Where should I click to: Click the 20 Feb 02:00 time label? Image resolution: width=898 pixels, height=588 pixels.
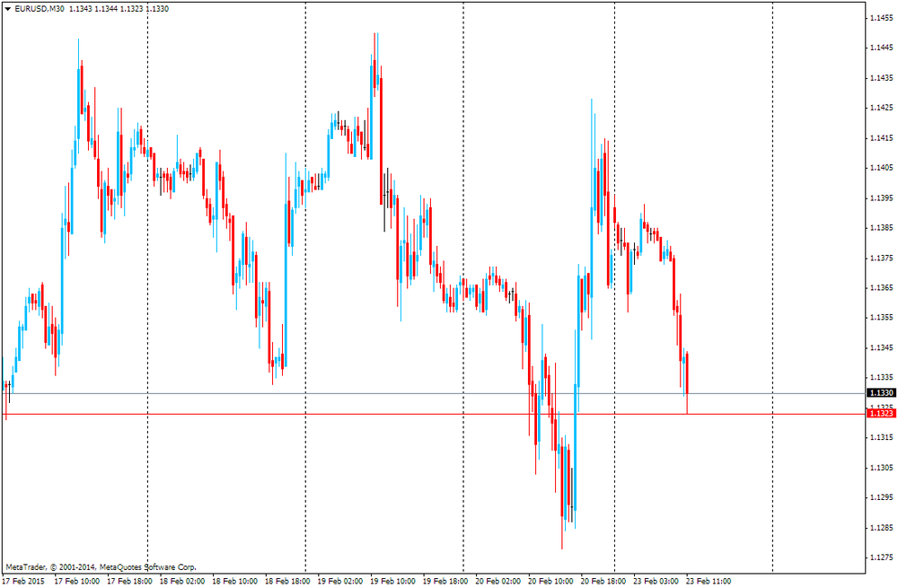498,581
